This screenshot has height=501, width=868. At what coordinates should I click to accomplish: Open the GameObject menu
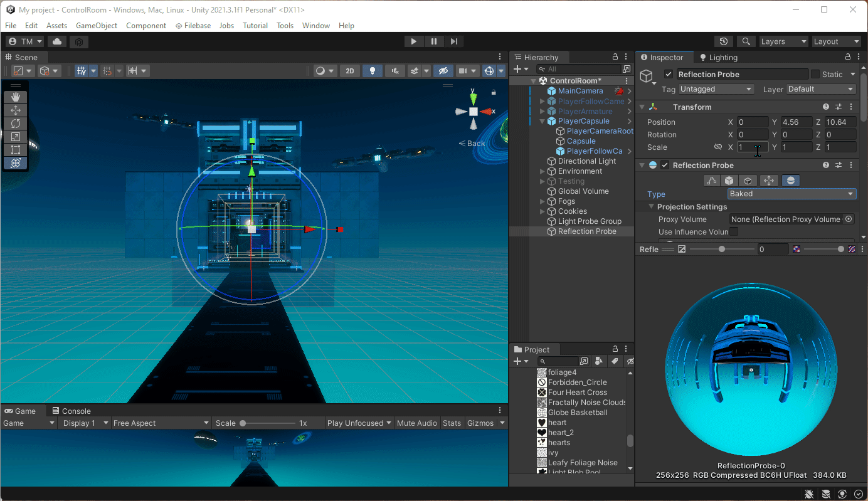(x=96, y=26)
